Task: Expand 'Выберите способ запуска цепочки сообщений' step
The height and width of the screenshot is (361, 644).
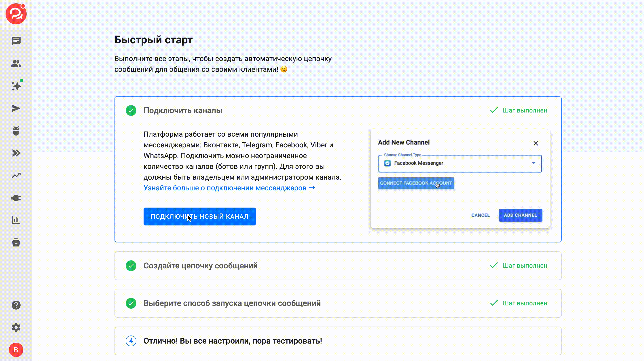Action: (232, 303)
